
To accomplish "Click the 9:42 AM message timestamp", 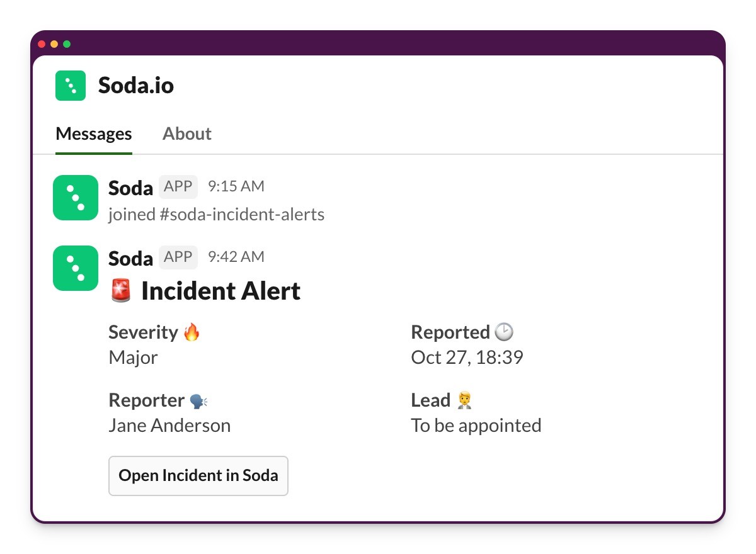I will 236,257.
